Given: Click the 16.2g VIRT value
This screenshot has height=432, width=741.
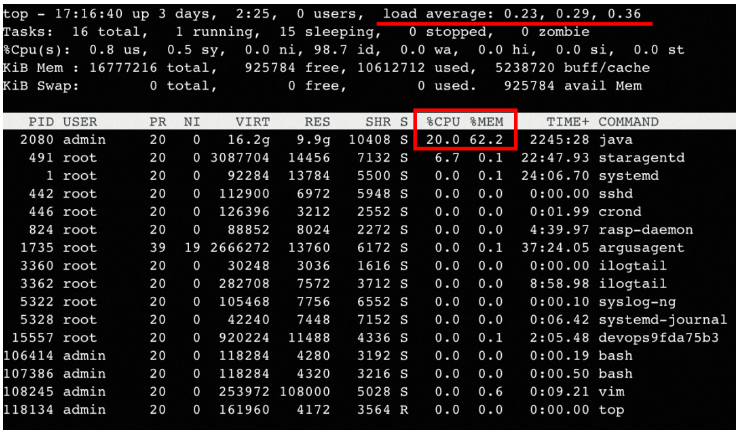Looking at the screenshot, I should point(248,140).
